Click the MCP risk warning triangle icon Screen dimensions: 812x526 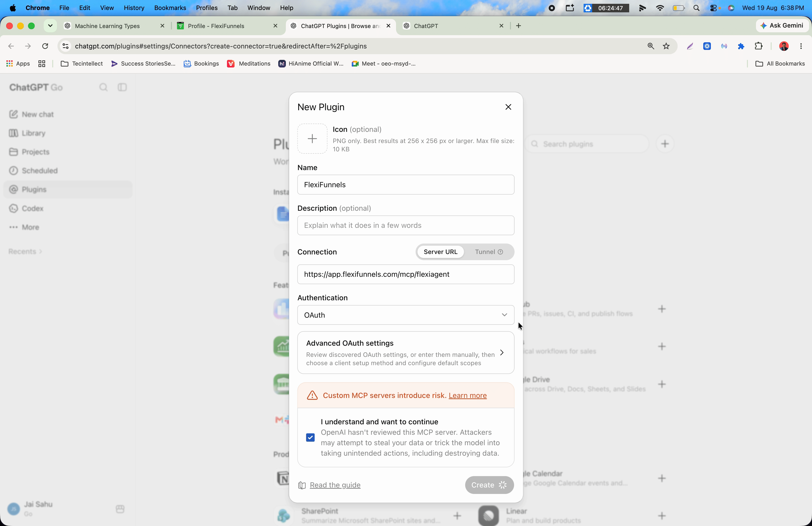[312, 395]
